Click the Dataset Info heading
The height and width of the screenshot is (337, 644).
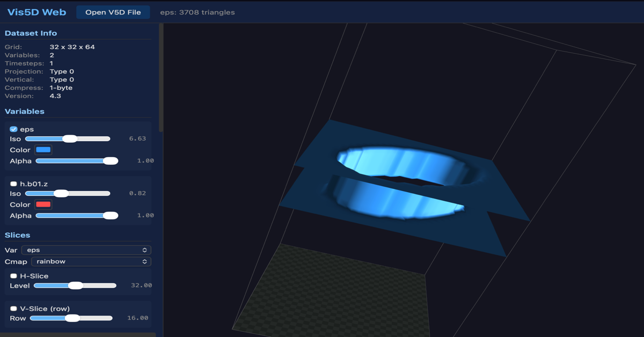tap(31, 33)
